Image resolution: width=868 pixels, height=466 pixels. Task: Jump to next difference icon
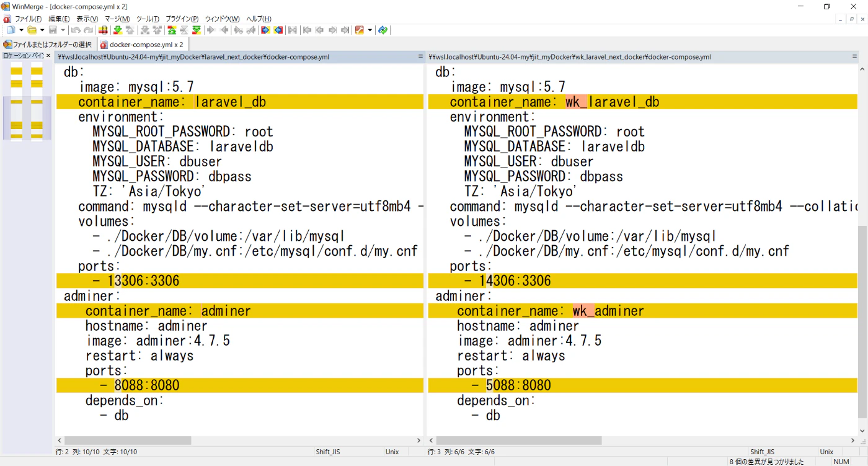tap(117, 30)
